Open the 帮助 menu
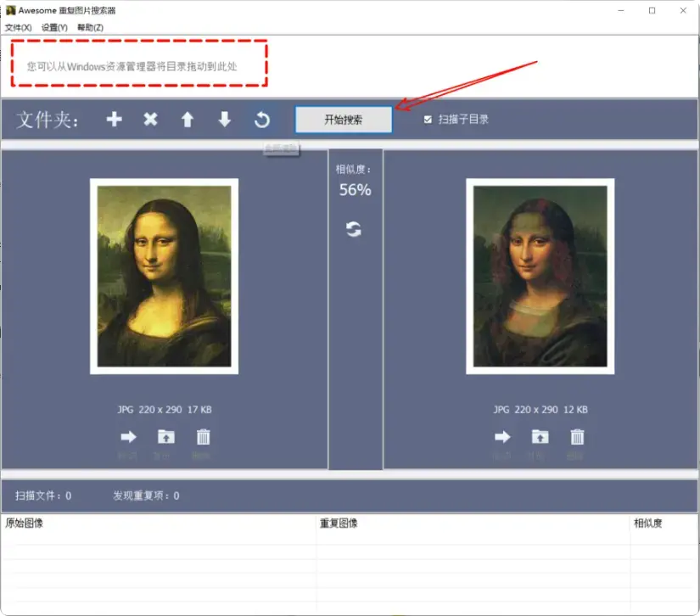The height and width of the screenshot is (616, 700). (x=89, y=27)
